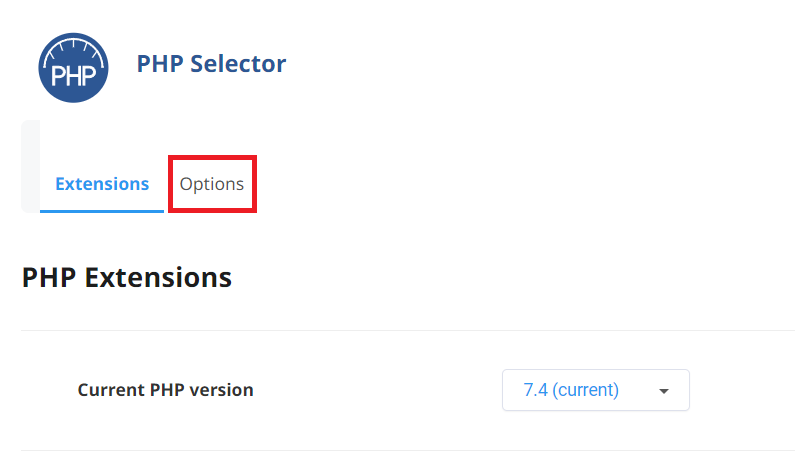Click the Current PHP version label
The height and width of the screenshot is (472, 795).
165,390
